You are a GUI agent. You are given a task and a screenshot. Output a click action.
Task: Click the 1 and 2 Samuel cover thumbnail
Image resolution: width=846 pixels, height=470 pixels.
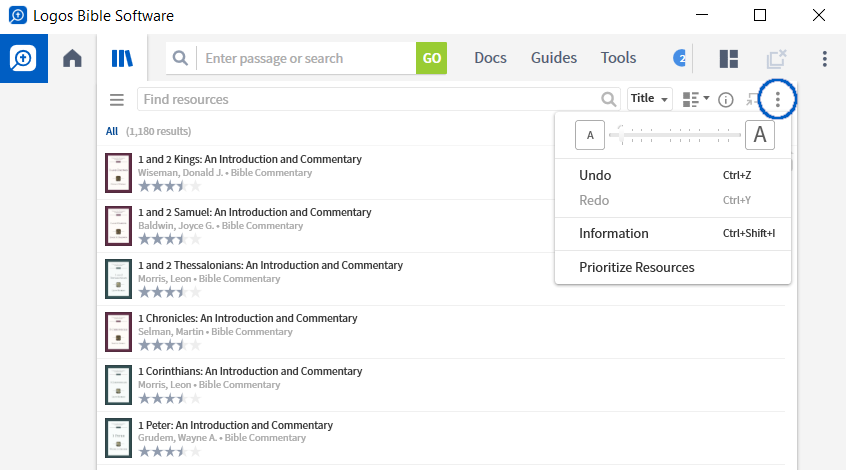tap(118, 226)
